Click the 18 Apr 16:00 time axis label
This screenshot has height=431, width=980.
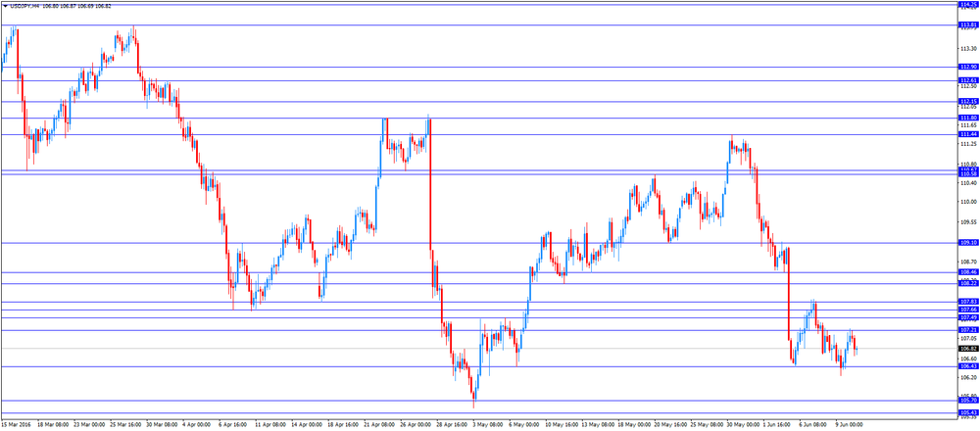(x=344, y=424)
